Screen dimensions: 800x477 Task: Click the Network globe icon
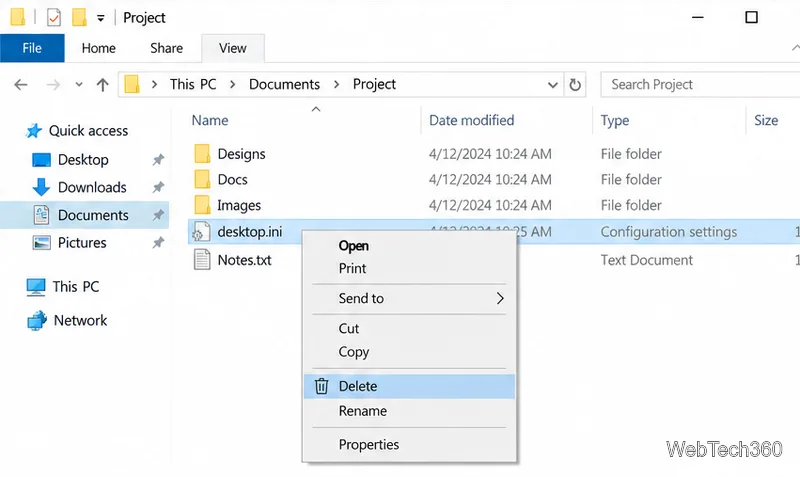[37, 320]
